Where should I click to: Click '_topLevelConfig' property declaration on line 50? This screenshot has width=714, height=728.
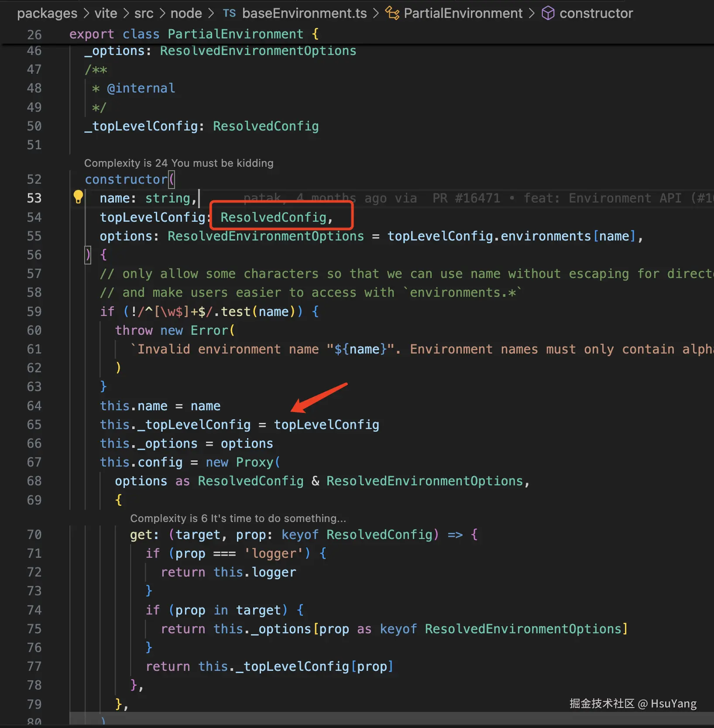click(x=141, y=127)
